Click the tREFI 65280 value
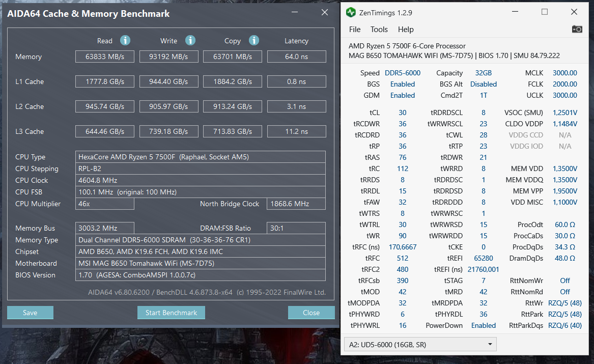This screenshot has width=594, height=364. (484, 258)
